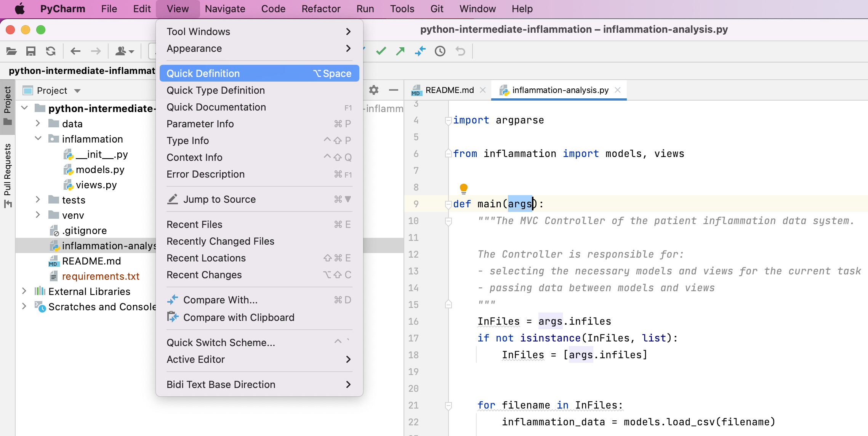Select Compare With menu option
Viewport: 868px width, 436px height.
(219, 300)
